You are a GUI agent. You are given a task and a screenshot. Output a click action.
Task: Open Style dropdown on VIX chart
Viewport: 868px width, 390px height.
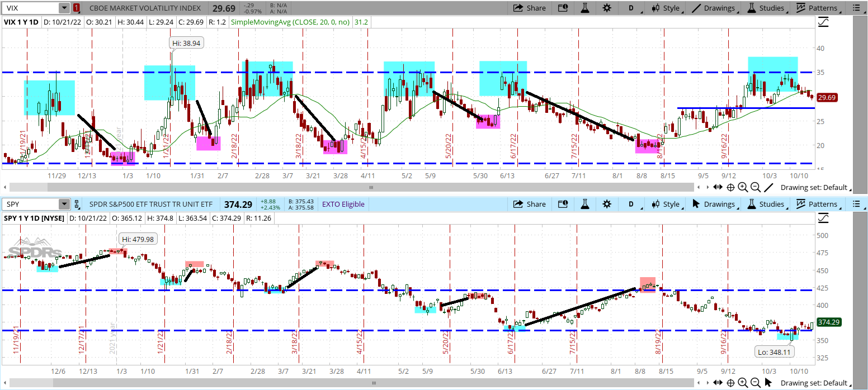coord(665,8)
